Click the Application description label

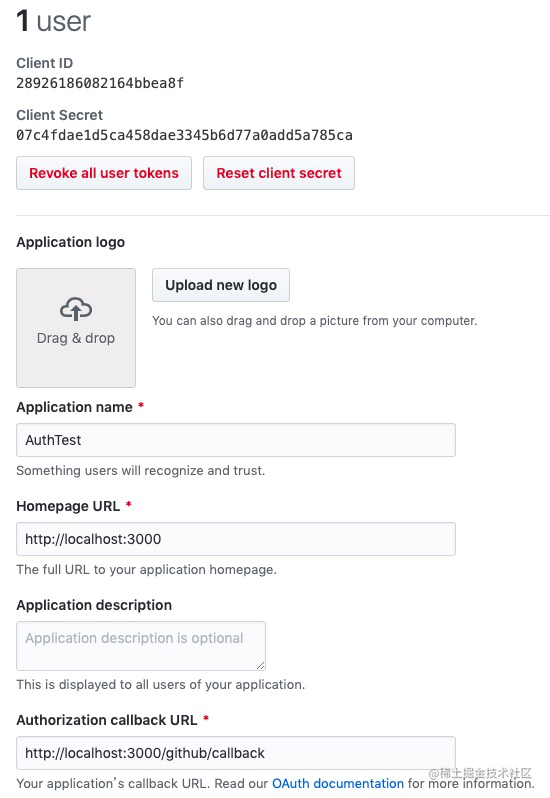tap(94, 605)
